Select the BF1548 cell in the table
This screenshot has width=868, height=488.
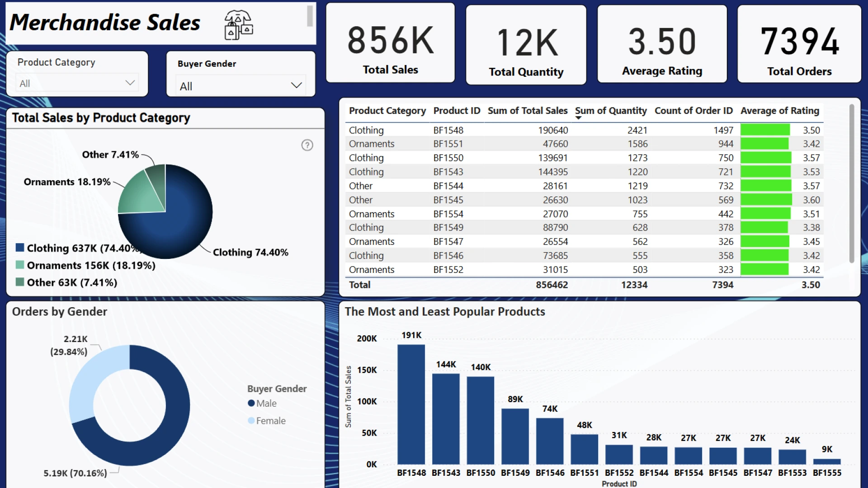[448, 130]
